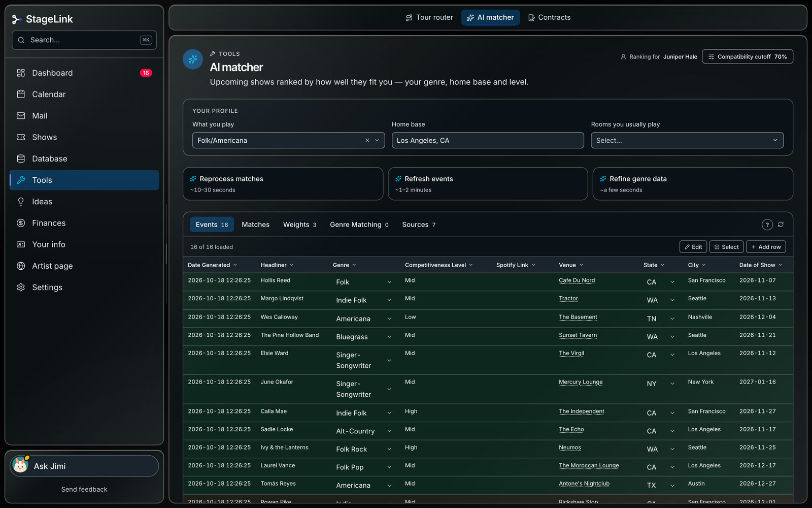Open state dropdown for June Okafor row
Viewport: 812px width, 508px height.
click(x=672, y=384)
